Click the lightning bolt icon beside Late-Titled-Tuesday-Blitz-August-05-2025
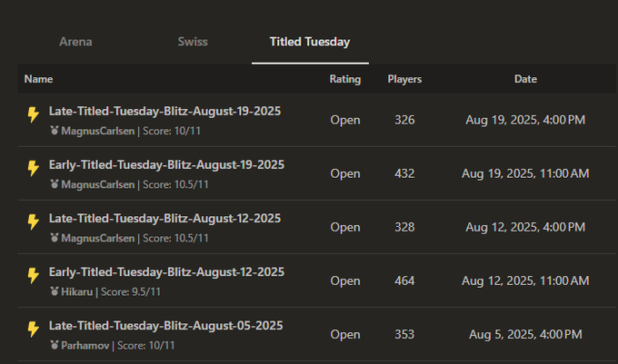 click(33, 329)
